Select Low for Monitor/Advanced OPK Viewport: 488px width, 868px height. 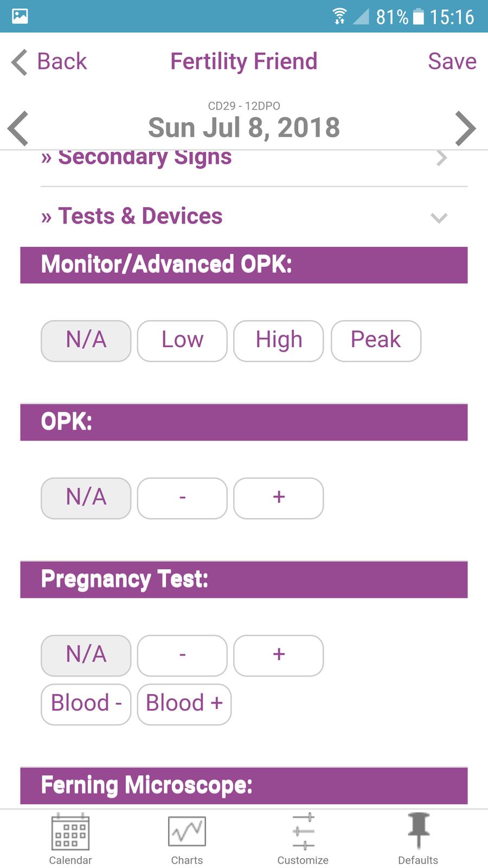point(182,341)
